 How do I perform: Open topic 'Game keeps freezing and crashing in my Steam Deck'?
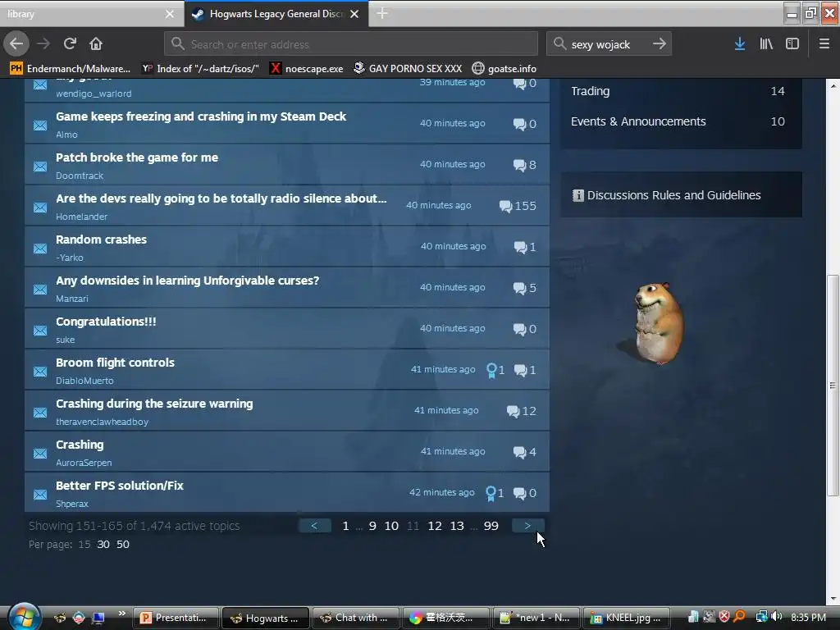[x=201, y=116]
